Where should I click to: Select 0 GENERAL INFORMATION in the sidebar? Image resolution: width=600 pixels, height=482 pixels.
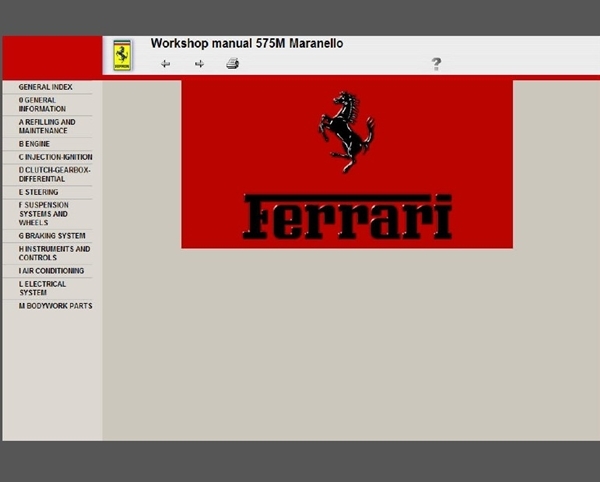[42, 104]
